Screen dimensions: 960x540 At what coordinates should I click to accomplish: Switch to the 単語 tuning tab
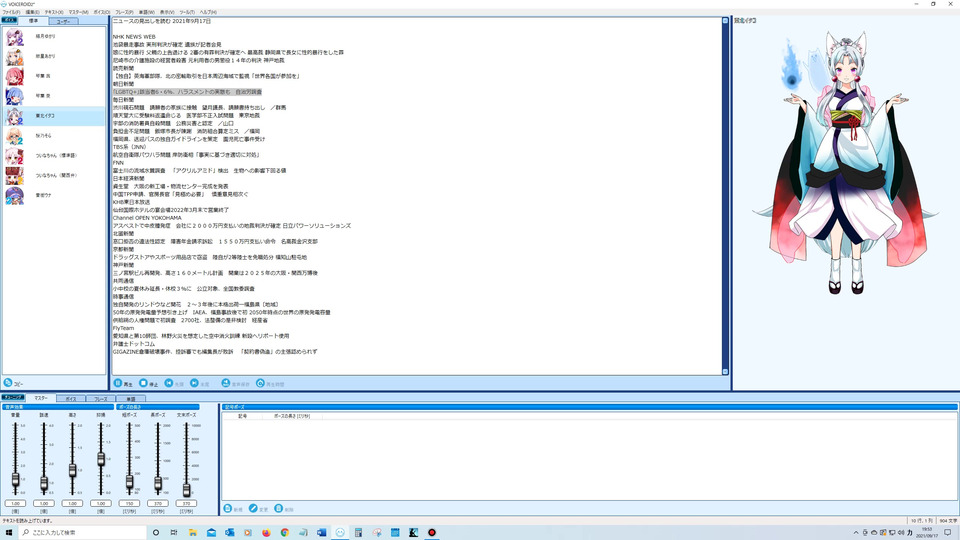[x=130, y=399]
